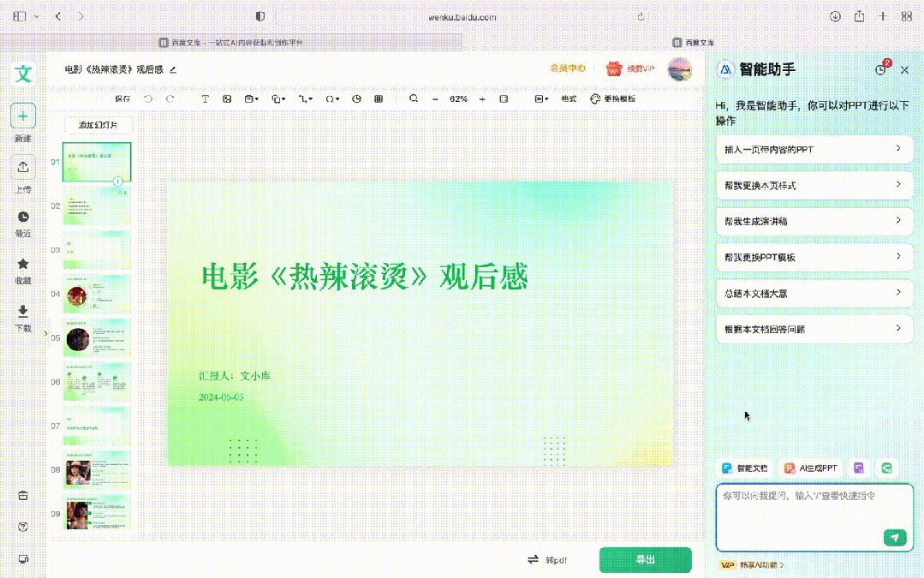The width and height of the screenshot is (924, 578).
Task: Send the message with the green arrow
Action: [x=895, y=538]
